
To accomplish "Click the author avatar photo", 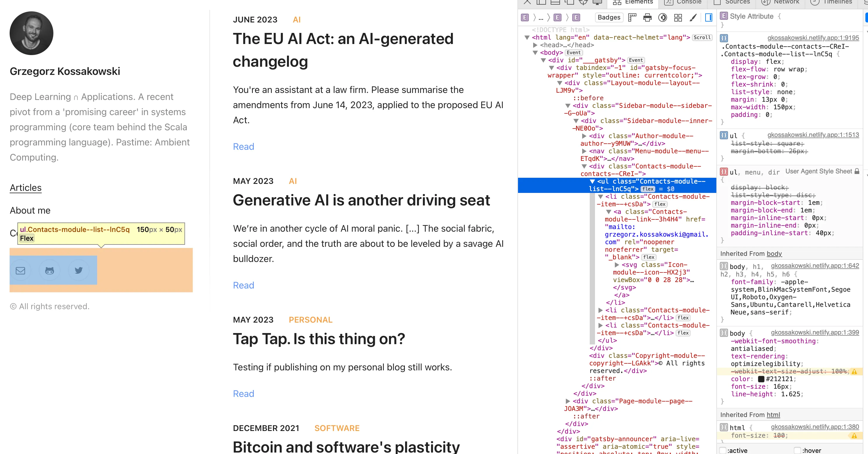I will tap(31, 33).
